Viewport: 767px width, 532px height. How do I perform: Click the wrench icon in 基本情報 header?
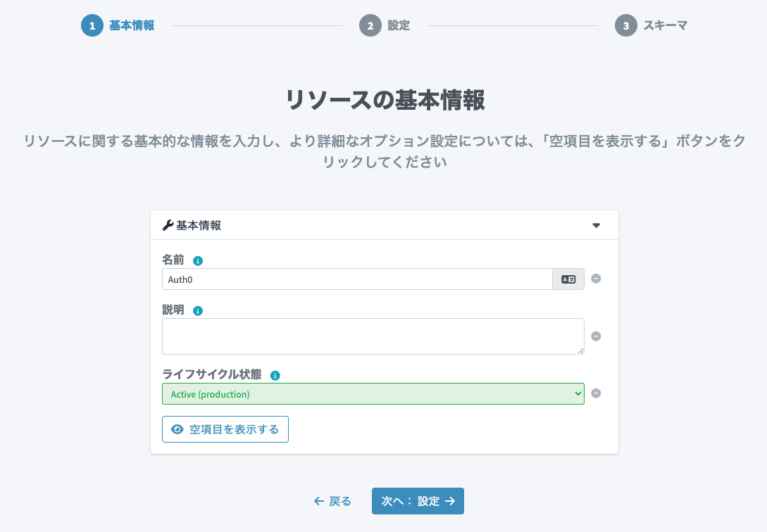point(168,225)
